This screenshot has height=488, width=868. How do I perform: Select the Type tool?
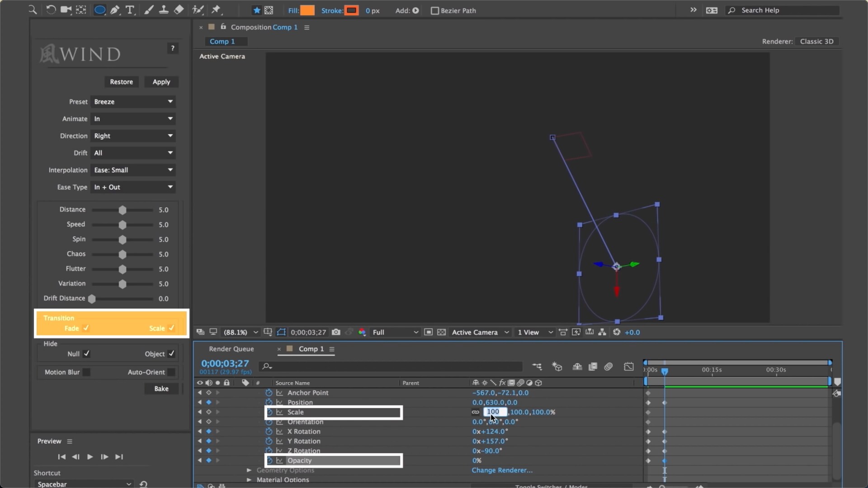tap(130, 10)
